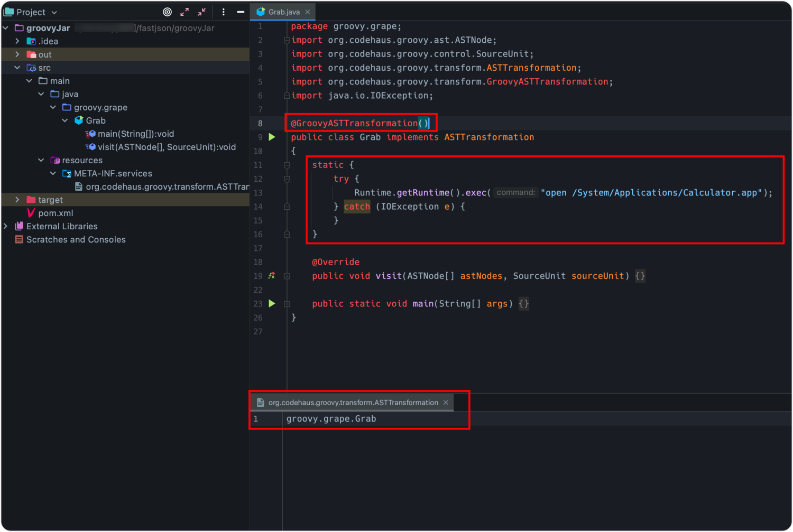Collapse the Grab class node

65,120
